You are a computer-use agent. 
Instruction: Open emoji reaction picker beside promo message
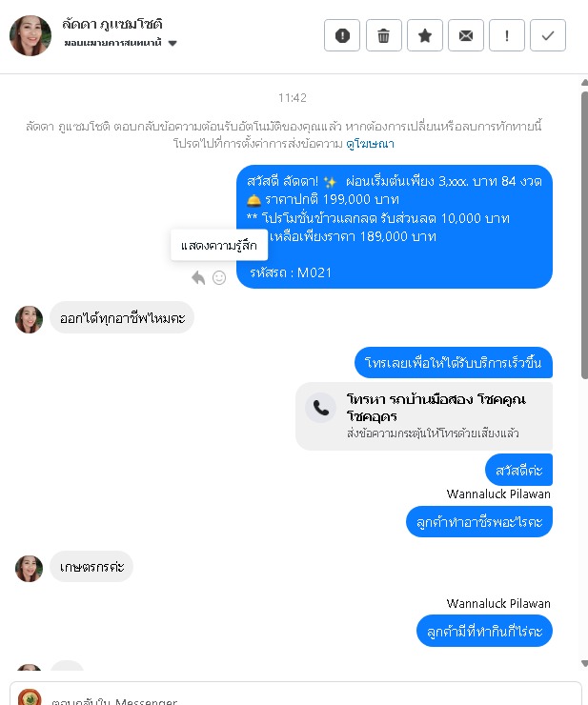[219, 278]
